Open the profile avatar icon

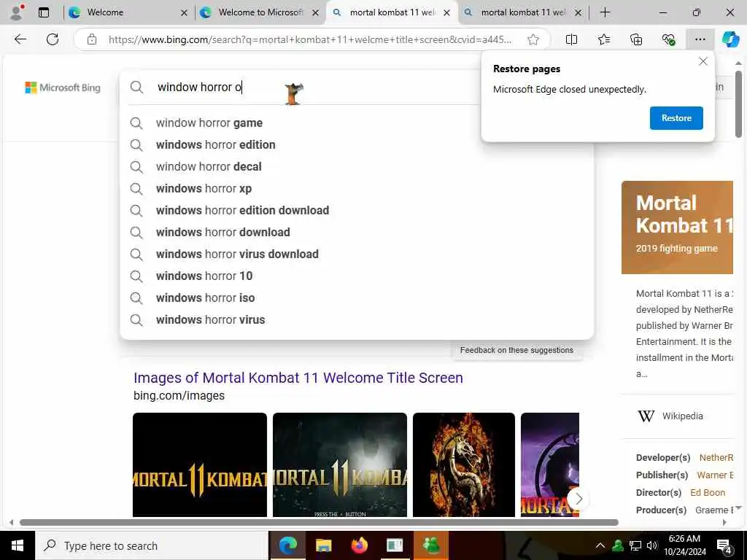tap(17, 12)
